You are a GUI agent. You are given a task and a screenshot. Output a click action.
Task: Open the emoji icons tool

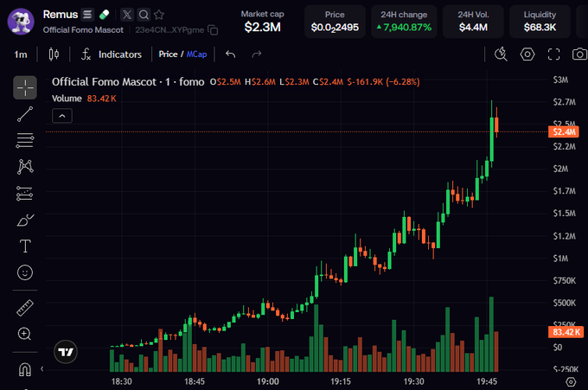(25, 272)
